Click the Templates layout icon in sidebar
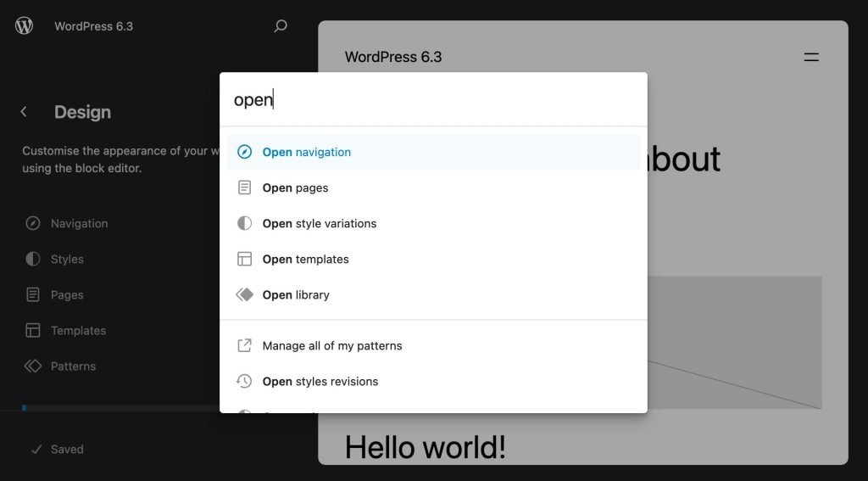This screenshot has height=481, width=868. (33, 330)
